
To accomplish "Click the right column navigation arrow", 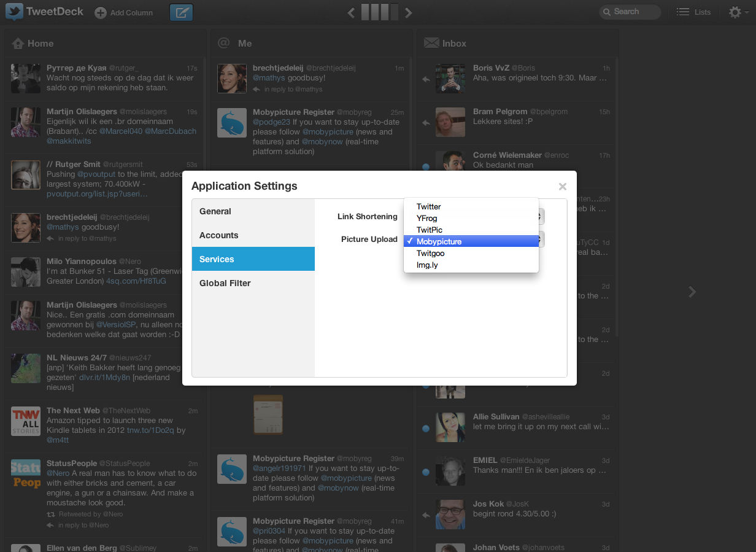I will (409, 12).
